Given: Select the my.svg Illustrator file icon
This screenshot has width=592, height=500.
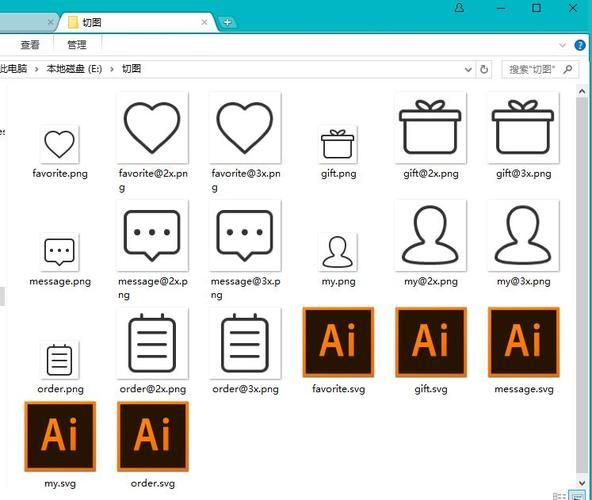Looking at the screenshot, I should click(x=60, y=437).
